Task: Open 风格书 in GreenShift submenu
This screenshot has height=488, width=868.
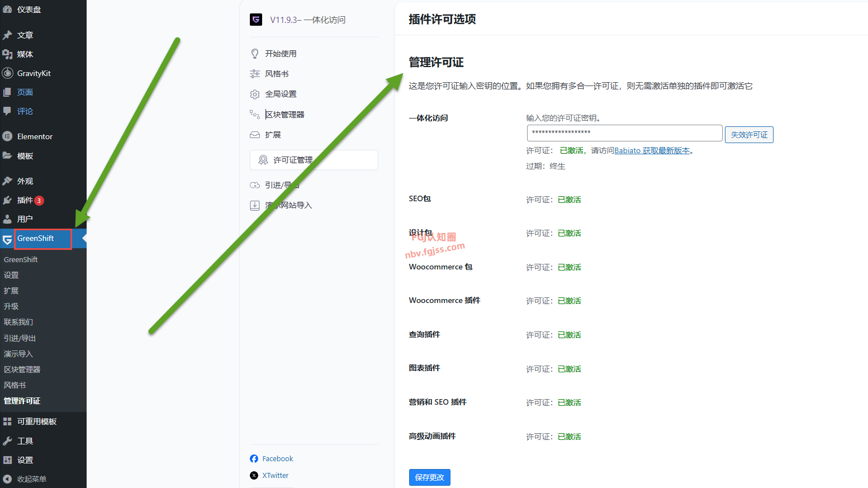Action: (15, 385)
